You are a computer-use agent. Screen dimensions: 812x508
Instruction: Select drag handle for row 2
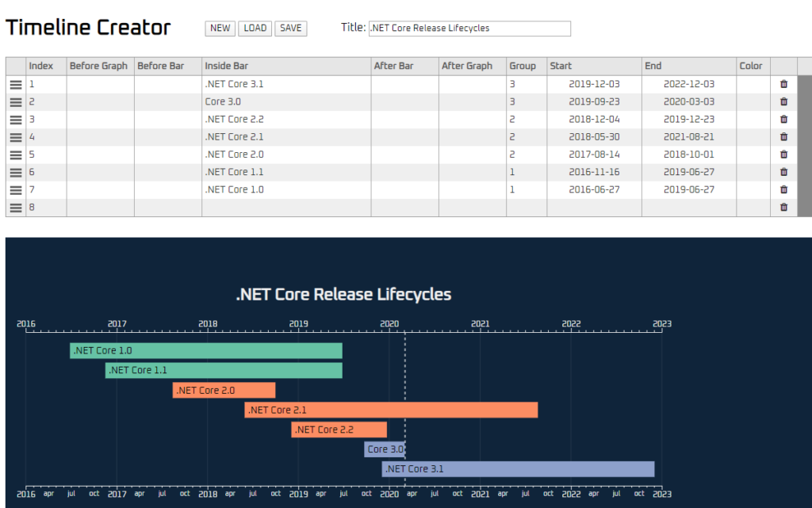coord(16,102)
